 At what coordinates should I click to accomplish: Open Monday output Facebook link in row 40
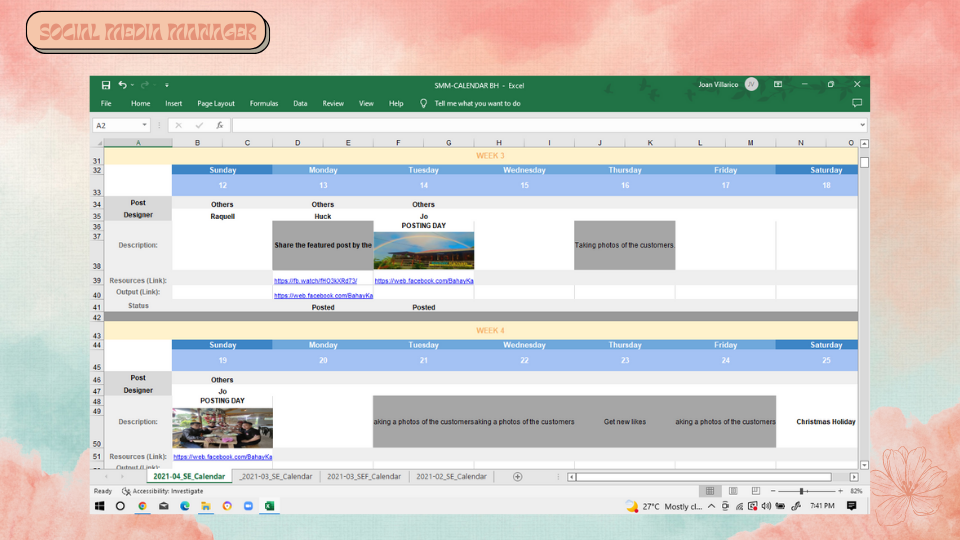coord(323,295)
